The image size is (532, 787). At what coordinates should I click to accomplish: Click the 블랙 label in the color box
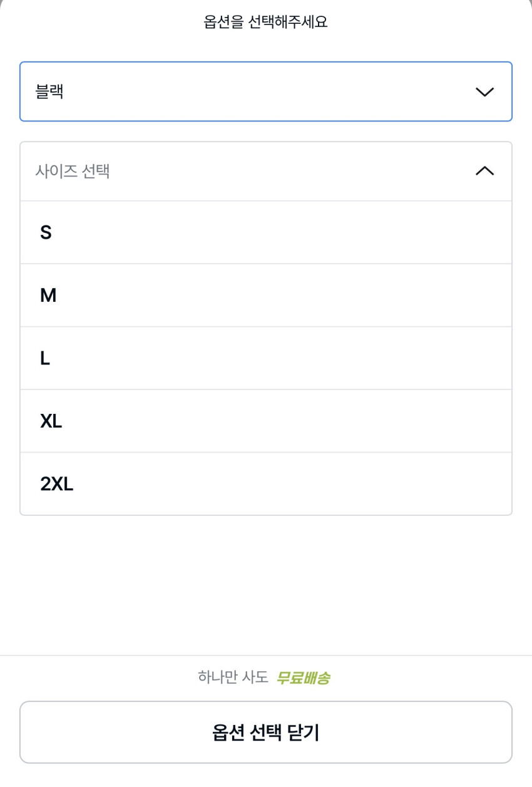49,92
